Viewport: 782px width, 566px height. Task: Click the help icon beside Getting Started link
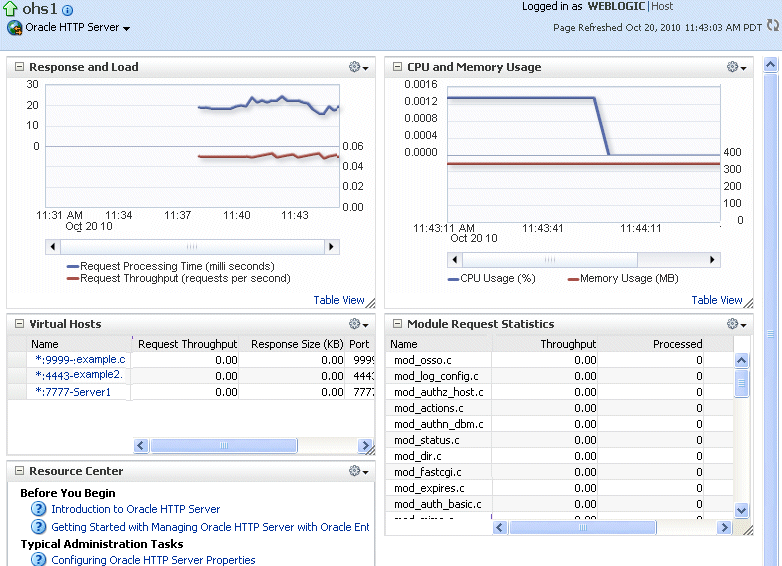(x=38, y=527)
